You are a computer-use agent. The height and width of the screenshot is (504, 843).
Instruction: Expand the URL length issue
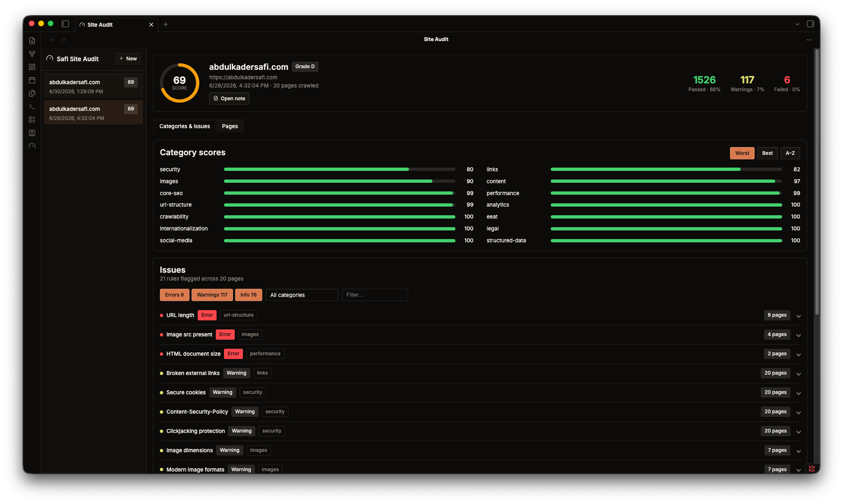[x=799, y=316]
